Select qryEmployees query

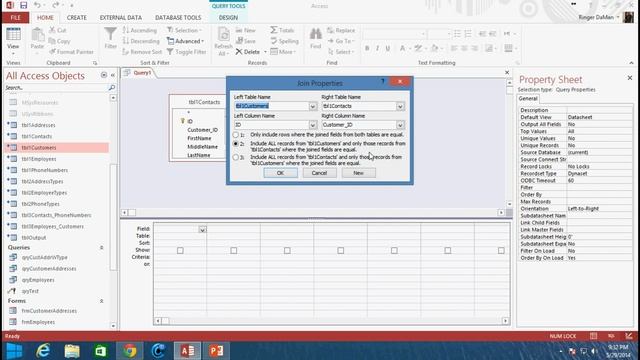click(38, 280)
